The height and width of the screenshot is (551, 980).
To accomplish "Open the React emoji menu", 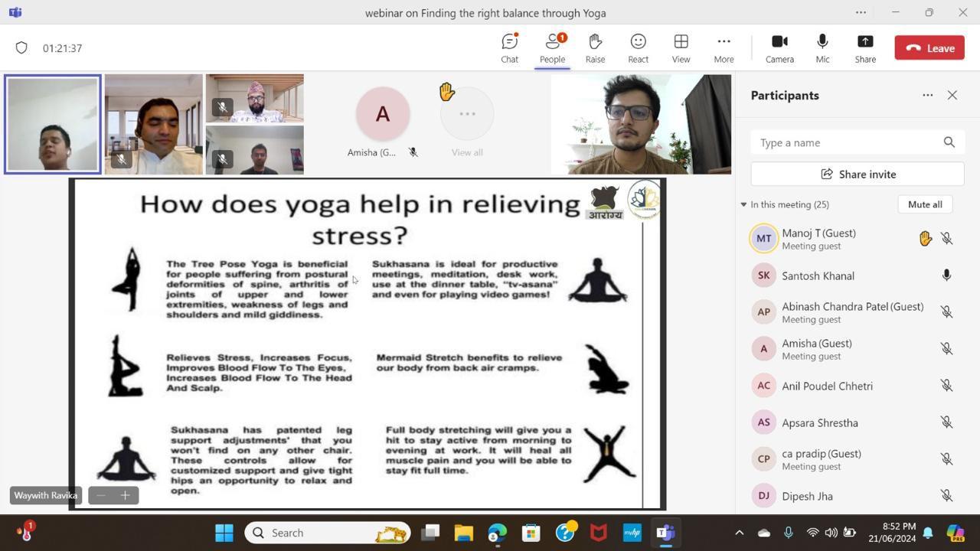I will coord(638,48).
